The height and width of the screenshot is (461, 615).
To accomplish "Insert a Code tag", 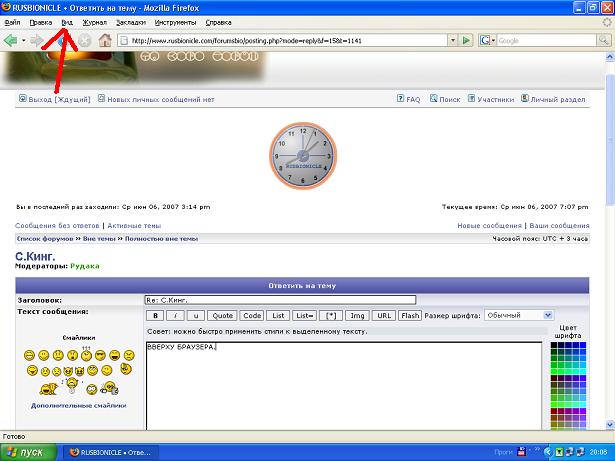I will [252, 315].
